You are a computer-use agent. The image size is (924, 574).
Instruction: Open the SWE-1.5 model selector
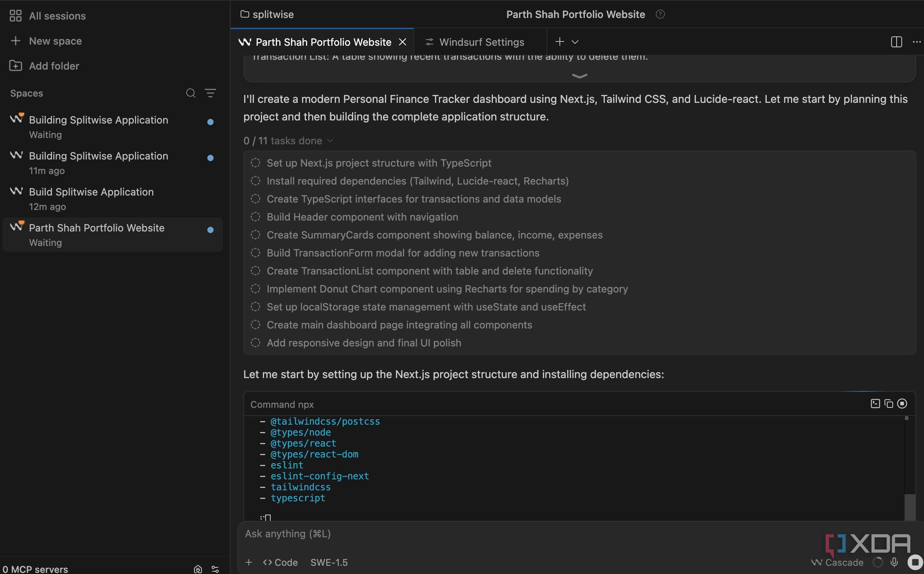pos(329,562)
